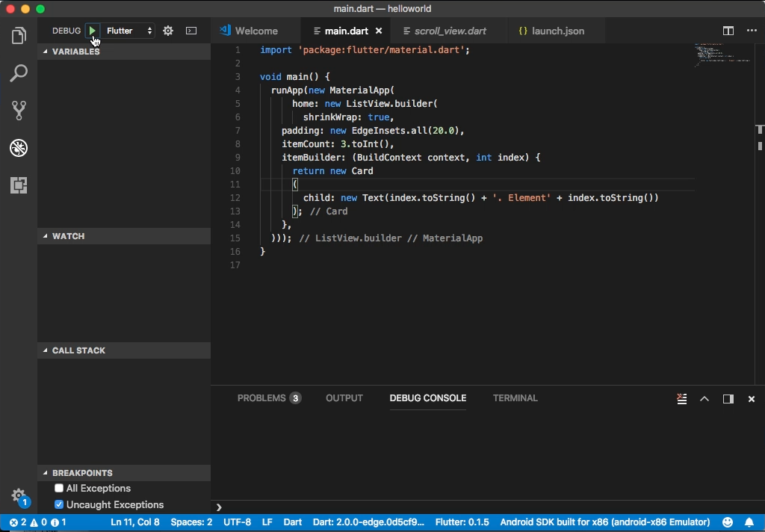This screenshot has width=765, height=532.
Task: Click the 'MaterialApp(' text on line 4
Action: [362, 90]
